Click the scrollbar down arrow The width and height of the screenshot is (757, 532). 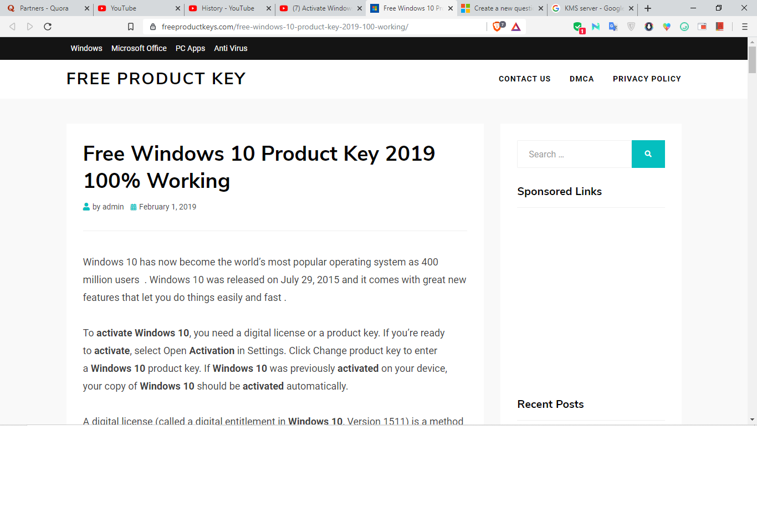pyautogui.click(x=752, y=420)
